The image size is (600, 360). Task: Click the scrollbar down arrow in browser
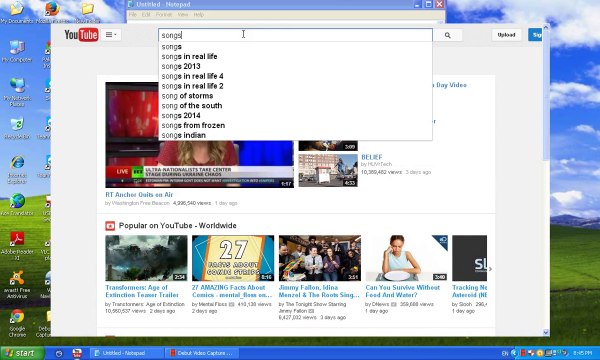point(546,332)
